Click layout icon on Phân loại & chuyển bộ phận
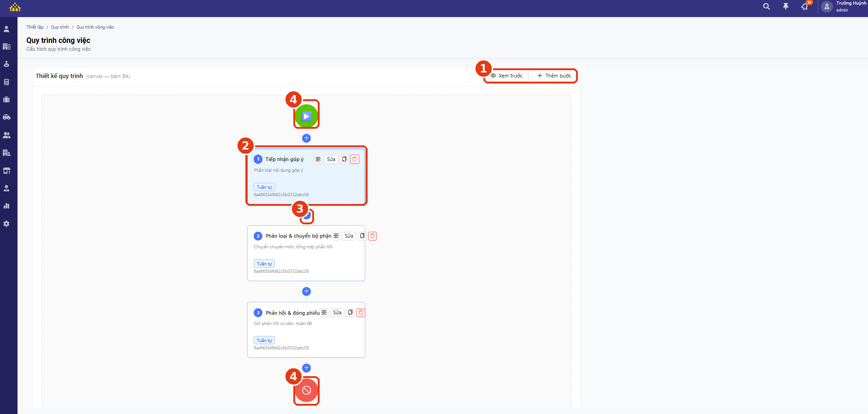 [336, 236]
